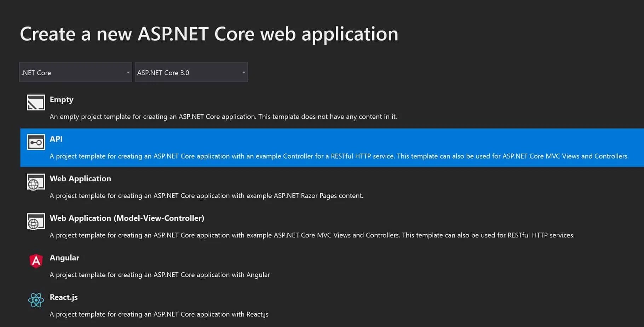
Task: Select the Empty project template title
Action: pos(62,100)
